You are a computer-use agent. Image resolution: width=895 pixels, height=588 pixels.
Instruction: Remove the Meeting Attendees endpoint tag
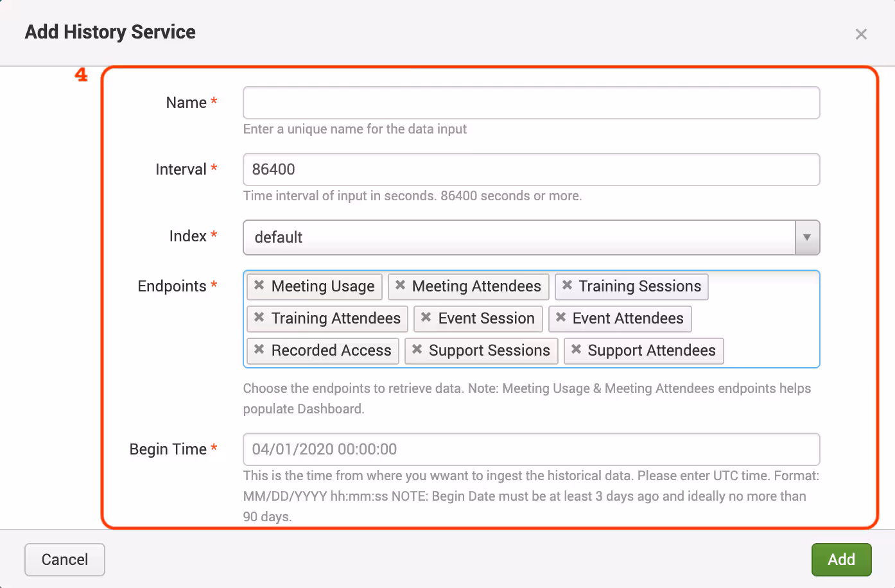pyautogui.click(x=400, y=285)
